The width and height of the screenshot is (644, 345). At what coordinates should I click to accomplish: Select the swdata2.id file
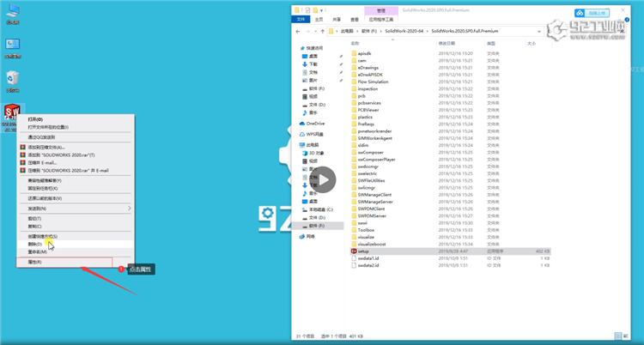pos(368,265)
